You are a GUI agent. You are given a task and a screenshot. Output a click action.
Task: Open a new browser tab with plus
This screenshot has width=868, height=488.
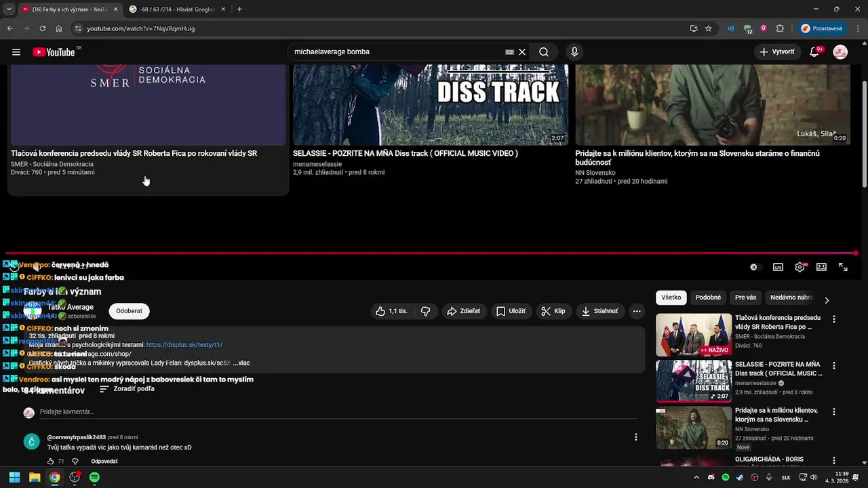[239, 9]
